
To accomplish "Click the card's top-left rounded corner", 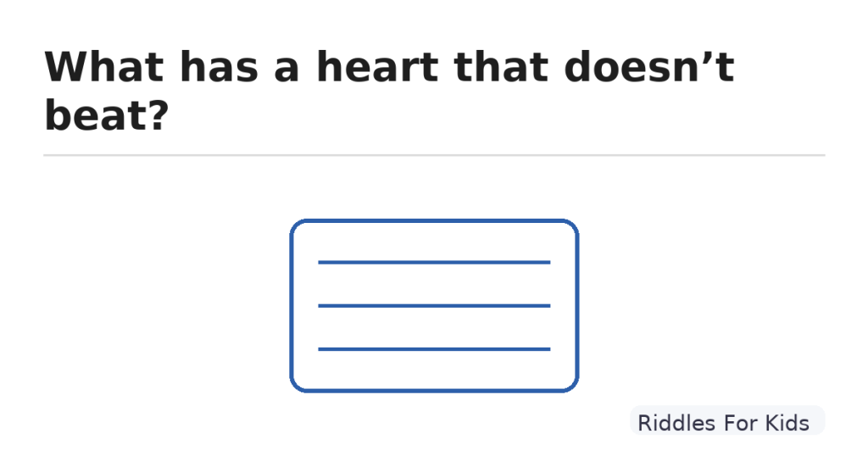I will [x=297, y=226].
